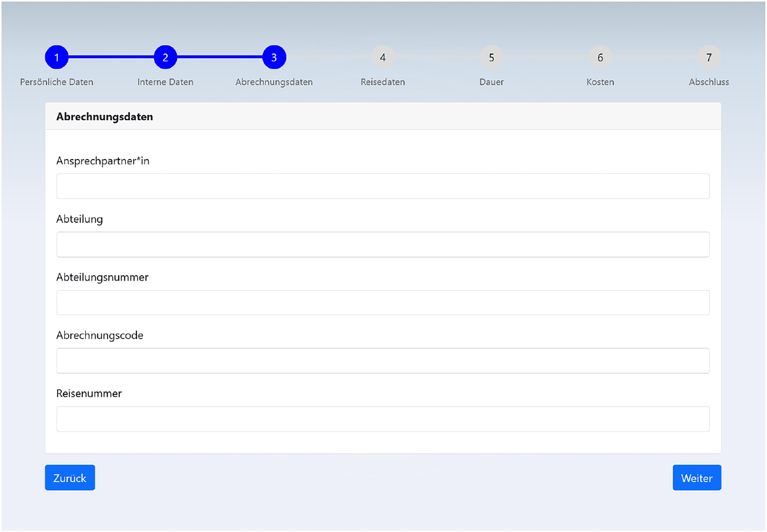The width and height of the screenshot is (767, 532).
Task: Click the Abteilungsnummer input field
Action: click(383, 302)
